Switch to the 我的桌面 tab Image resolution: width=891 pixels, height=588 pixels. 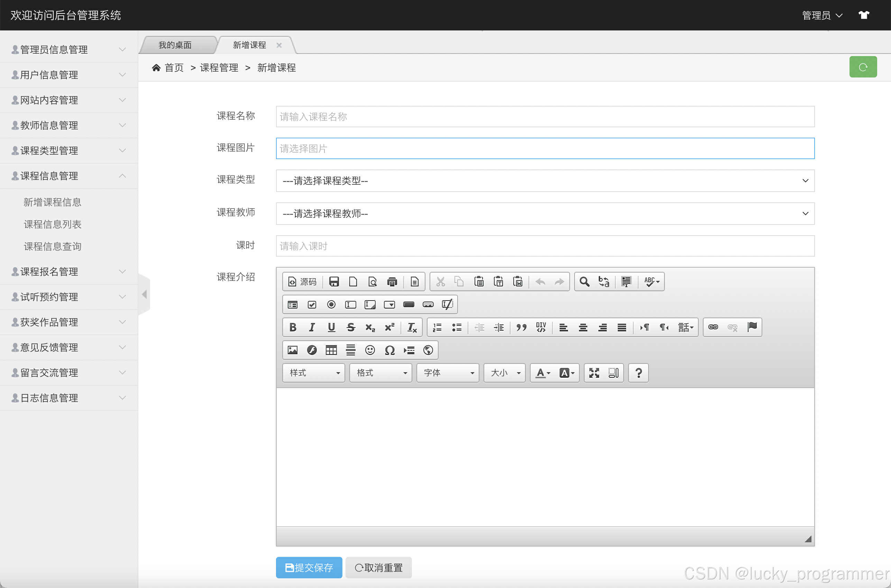(175, 45)
